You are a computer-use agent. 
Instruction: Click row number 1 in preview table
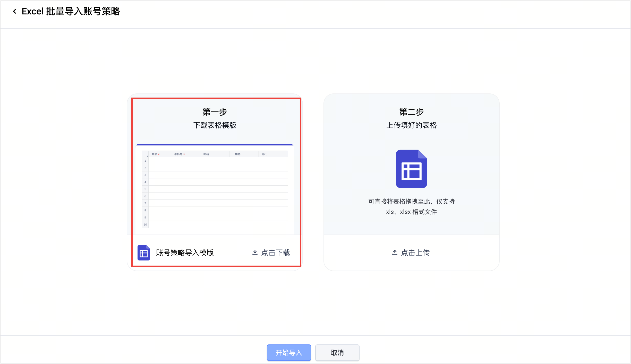[145, 161]
